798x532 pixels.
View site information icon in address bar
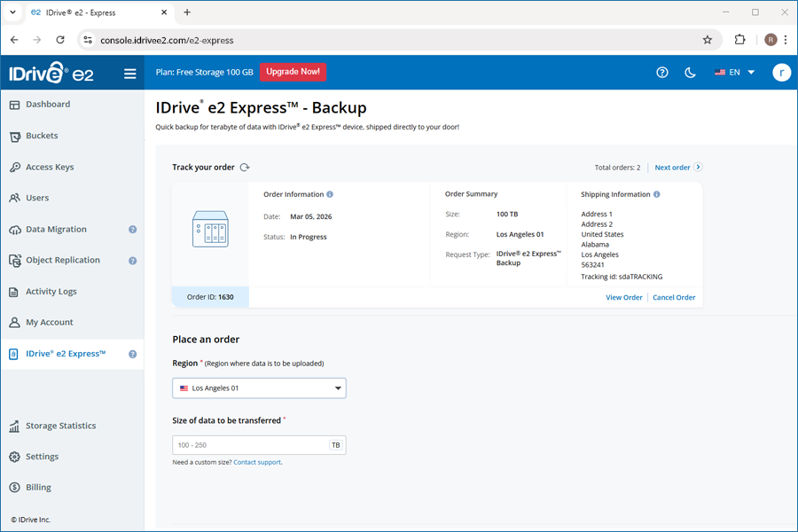88,40
